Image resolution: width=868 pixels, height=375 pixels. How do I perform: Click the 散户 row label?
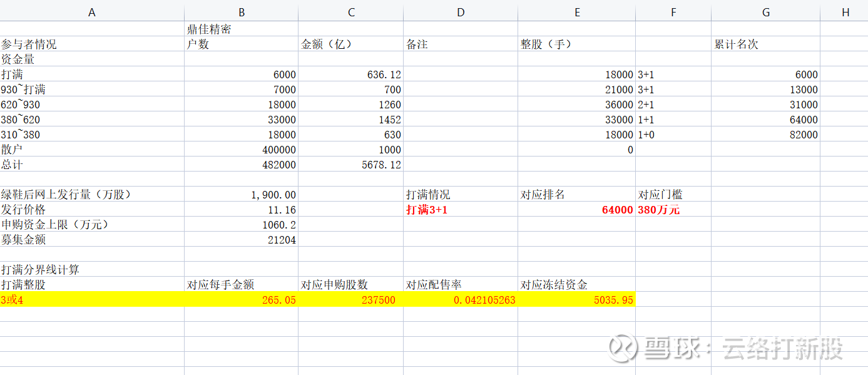pyautogui.click(x=92, y=149)
